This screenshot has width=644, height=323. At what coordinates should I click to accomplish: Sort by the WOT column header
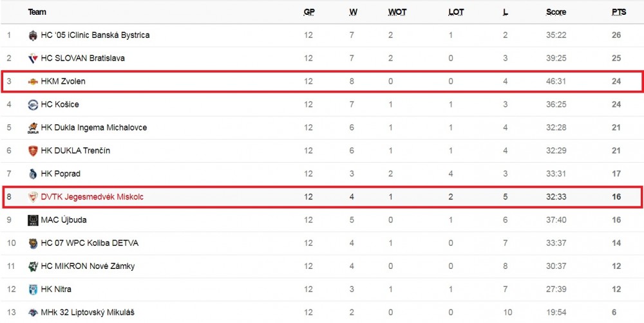pos(397,12)
